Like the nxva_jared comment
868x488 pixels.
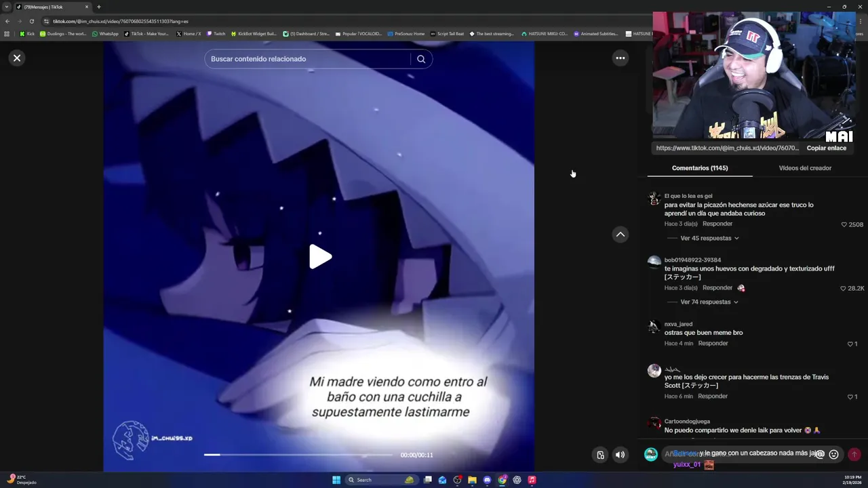point(850,344)
